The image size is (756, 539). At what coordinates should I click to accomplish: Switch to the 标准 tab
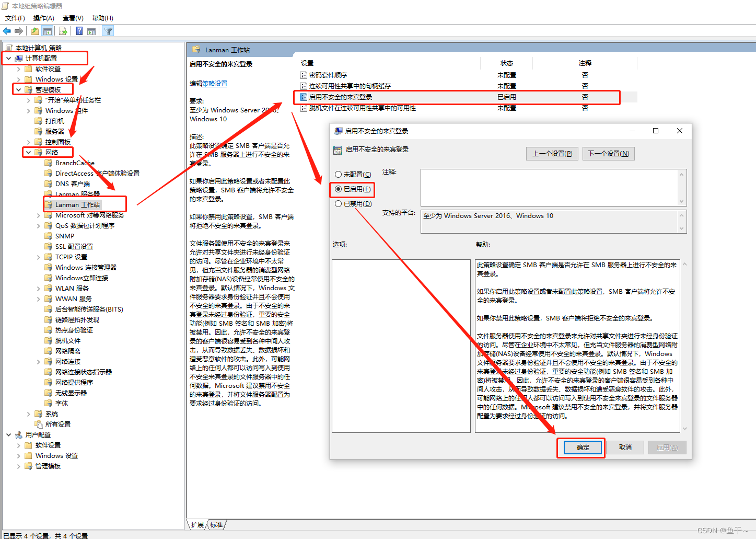point(217,524)
